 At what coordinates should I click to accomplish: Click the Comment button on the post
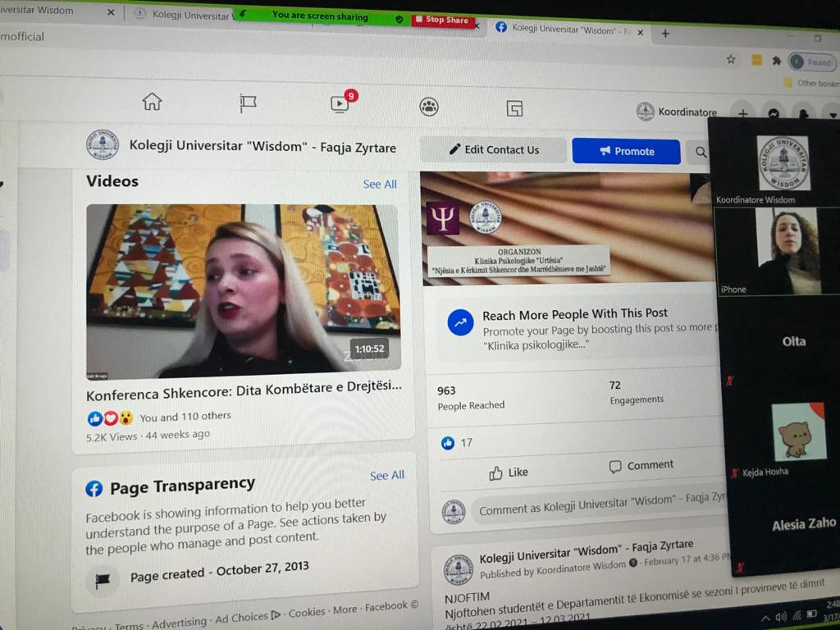pyautogui.click(x=641, y=466)
